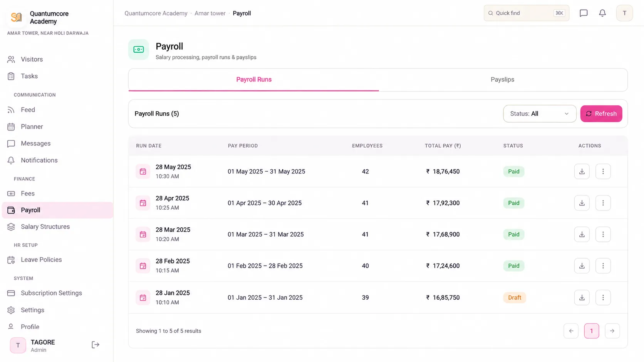Click the STATUS column header
Image resolution: width=644 pixels, height=362 pixels.
coord(513,146)
